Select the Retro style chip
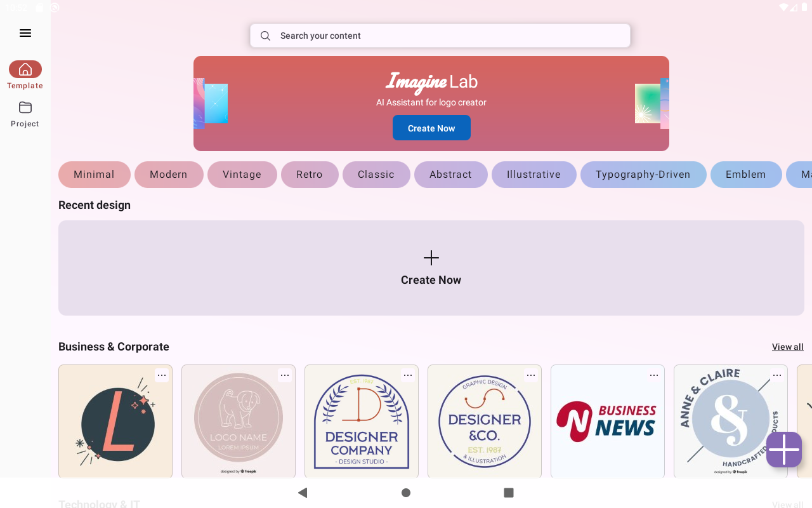Viewport: 812px width, 508px height. click(310, 175)
